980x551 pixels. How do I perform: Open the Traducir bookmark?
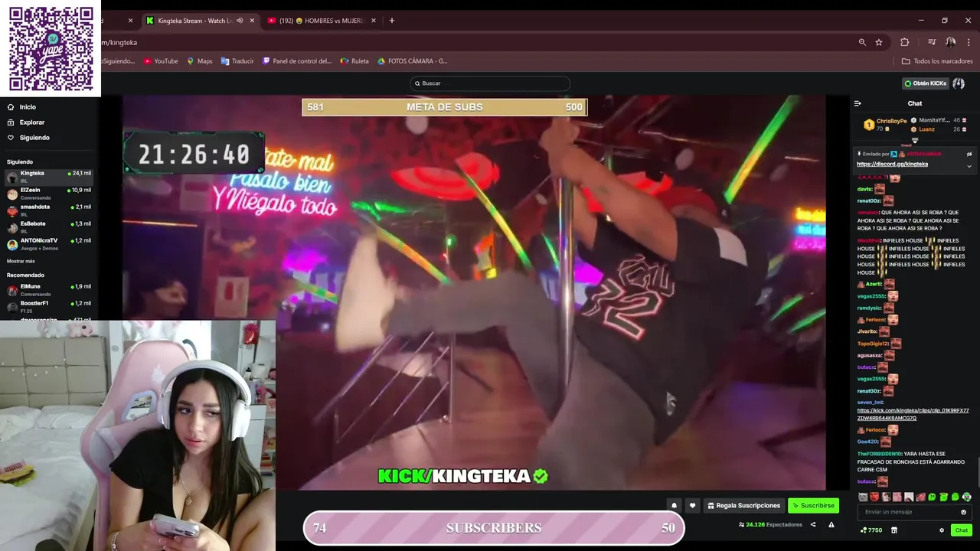click(x=237, y=61)
